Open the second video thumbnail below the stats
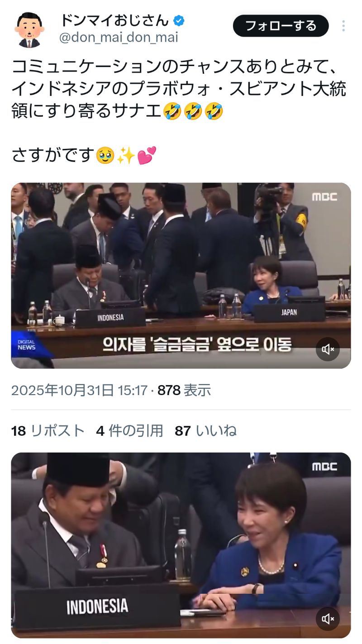This screenshot has width=362, height=644. (181, 545)
